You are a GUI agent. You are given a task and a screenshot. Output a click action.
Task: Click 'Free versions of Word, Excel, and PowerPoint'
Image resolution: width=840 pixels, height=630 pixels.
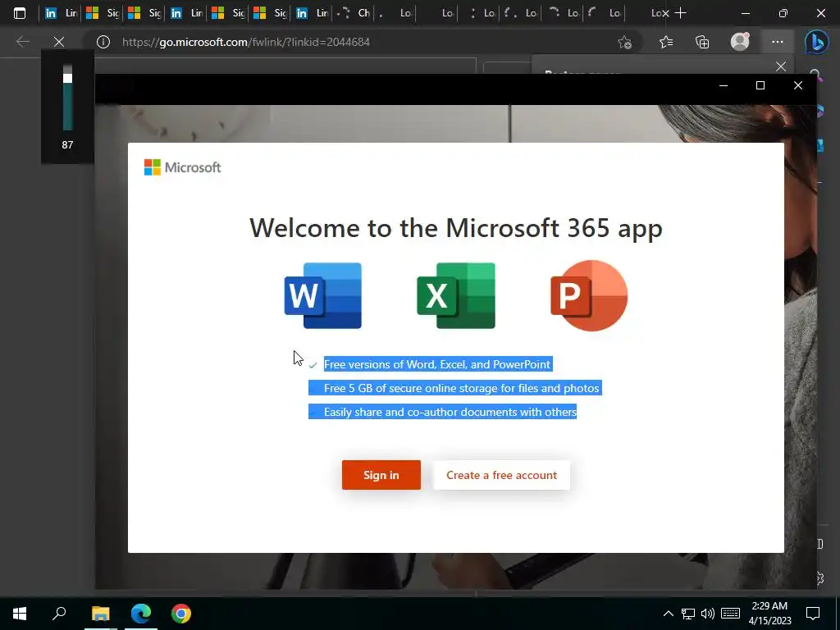[437, 364]
